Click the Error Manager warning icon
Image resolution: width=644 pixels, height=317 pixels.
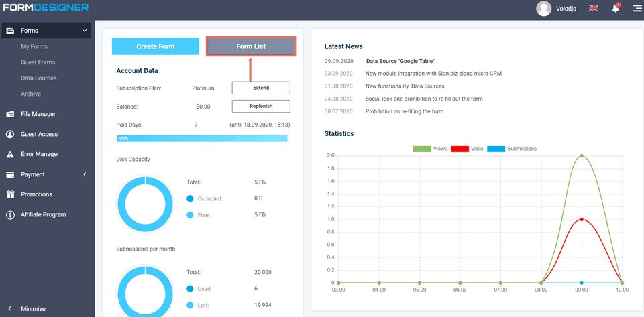(x=10, y=154)
